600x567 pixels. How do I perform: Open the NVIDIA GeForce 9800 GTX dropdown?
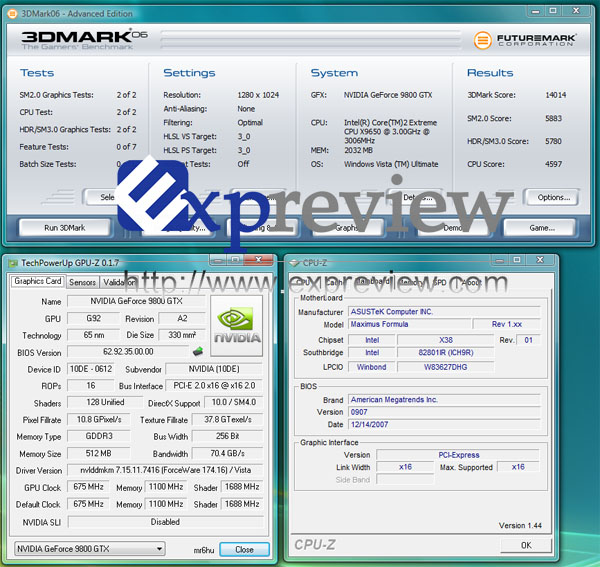[90, 549]
